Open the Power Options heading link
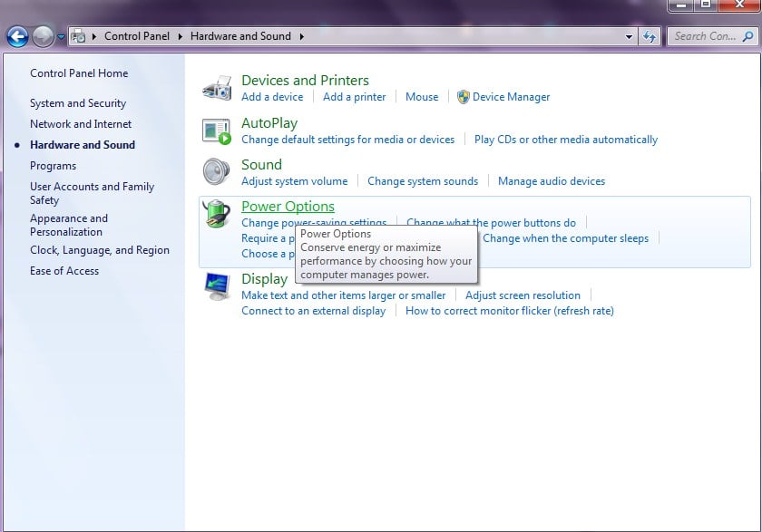The height and width of the screenshot is (532, 762). pos(288,207)
